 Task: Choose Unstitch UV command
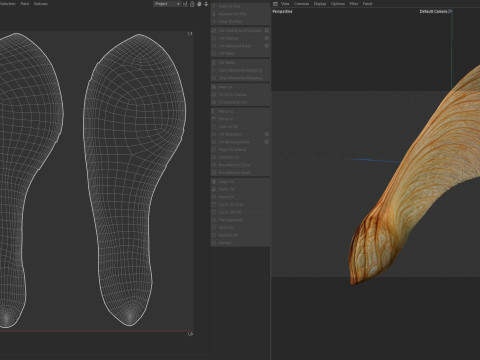pyautogui.click(x=240, y=157)
